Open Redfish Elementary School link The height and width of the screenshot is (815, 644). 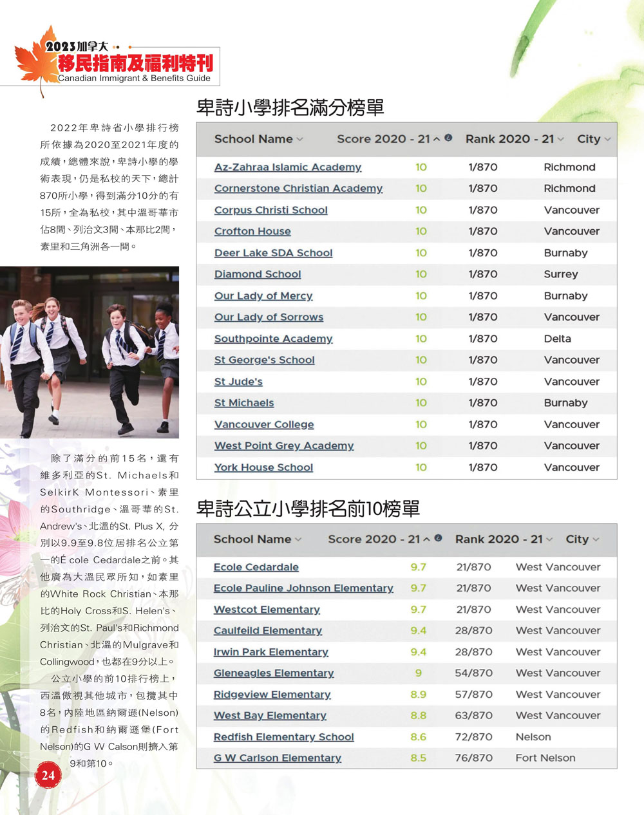(x=284, y=736)
